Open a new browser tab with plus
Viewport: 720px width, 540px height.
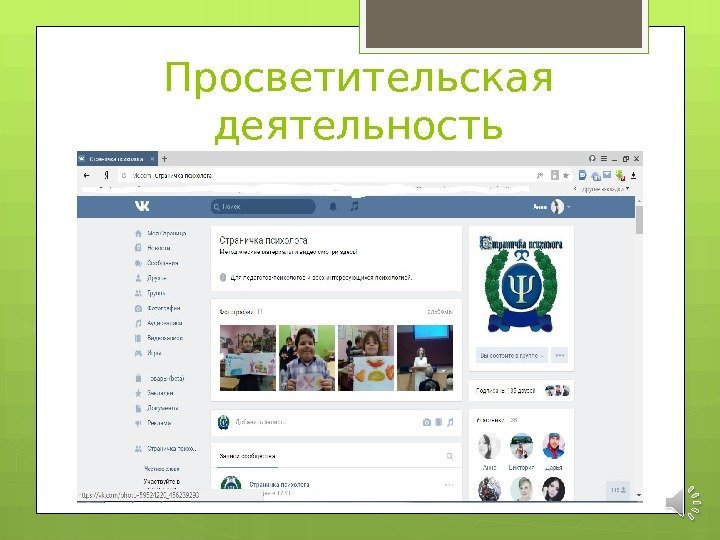(x=164, y=159)
